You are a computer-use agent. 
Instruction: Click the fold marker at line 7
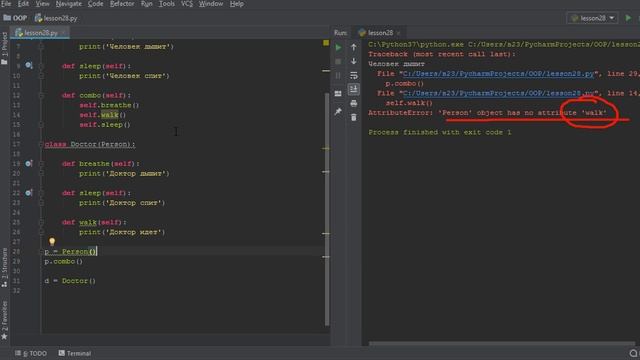(41, 47)
